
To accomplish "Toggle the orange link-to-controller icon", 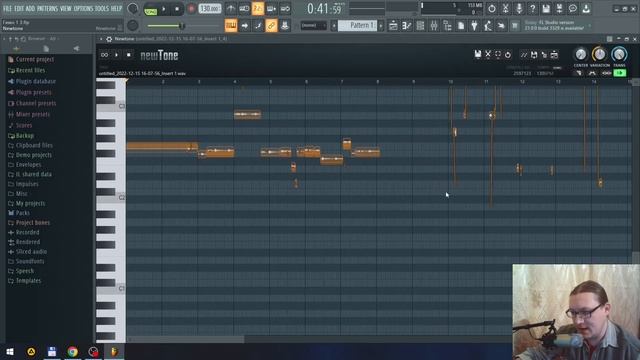I will [271, 26].
